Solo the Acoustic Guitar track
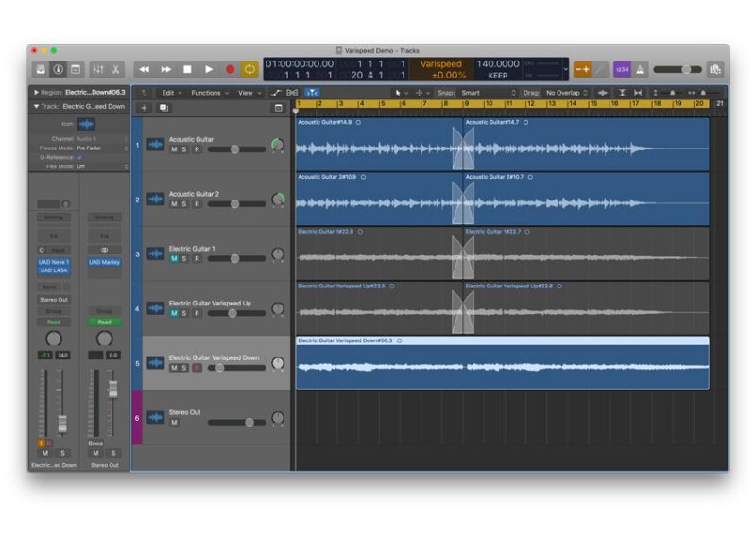The height and width of the screenshot is (540, 756). [x=184, y=149]
